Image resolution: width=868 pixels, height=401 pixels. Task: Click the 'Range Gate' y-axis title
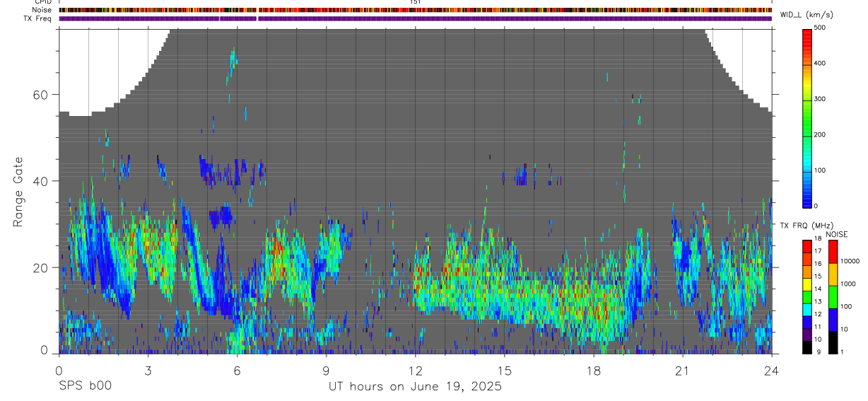pos(18,192)
